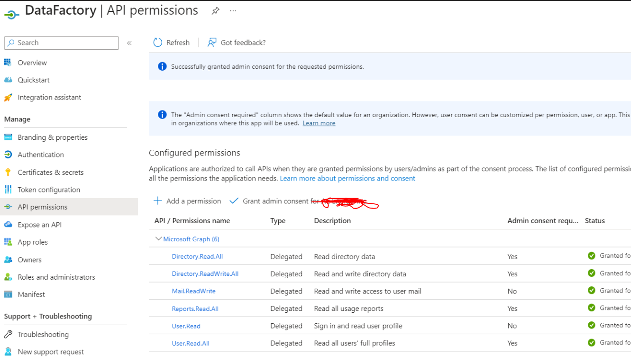Image resolution: width=631 pixels, height=364 pixels.
Task: Click Got feedback? in the toolbar
Action: tap(237, 43)
